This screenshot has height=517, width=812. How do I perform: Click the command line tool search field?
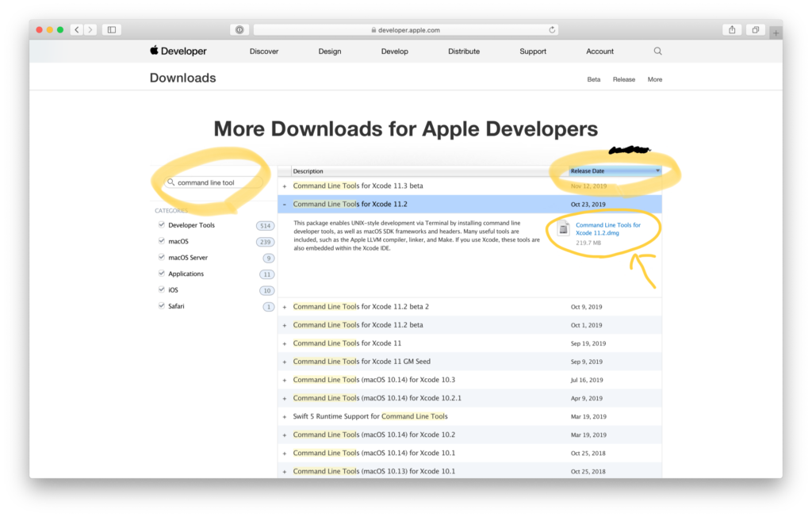pyautogui.click(x=216, y=182)
